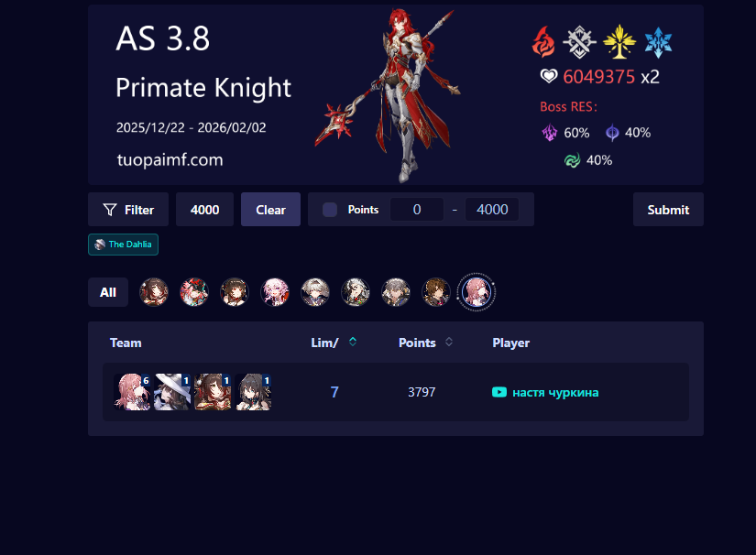Select the All characters tab
Image resolution: width=756 pixels, height=555 pixels.
tap(108, 292)
